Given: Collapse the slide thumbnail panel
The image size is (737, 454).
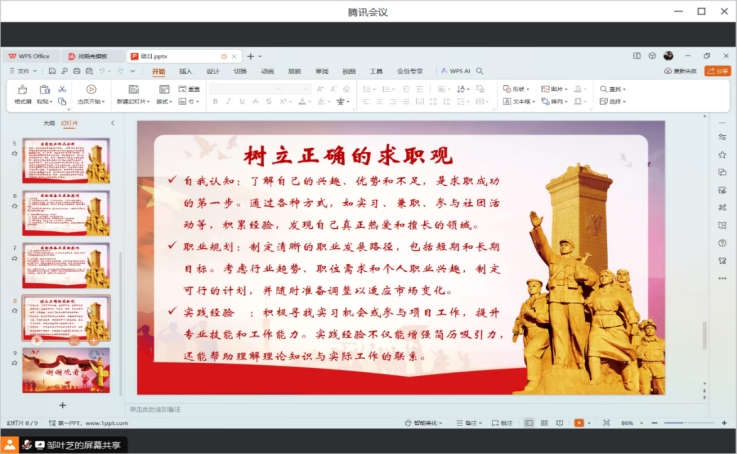Looking at the screenshot, I should click(x=112, y=123).
